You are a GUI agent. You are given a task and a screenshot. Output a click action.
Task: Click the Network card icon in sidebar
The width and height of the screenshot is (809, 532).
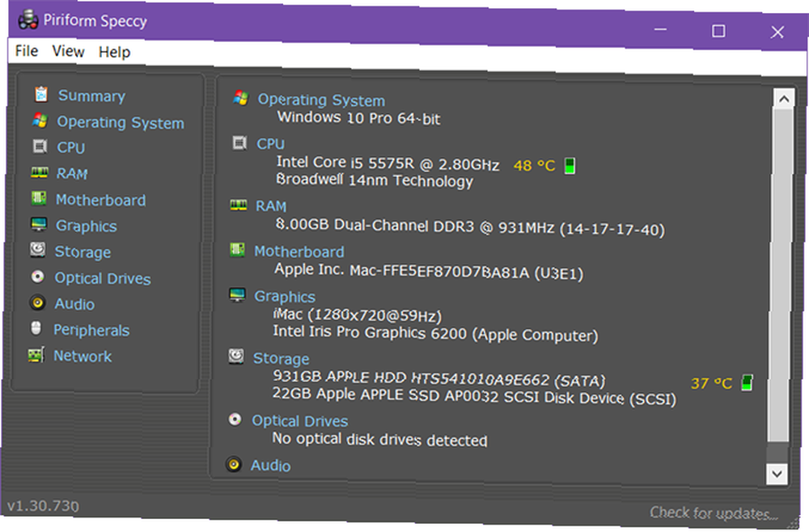[x=36, y=355]
